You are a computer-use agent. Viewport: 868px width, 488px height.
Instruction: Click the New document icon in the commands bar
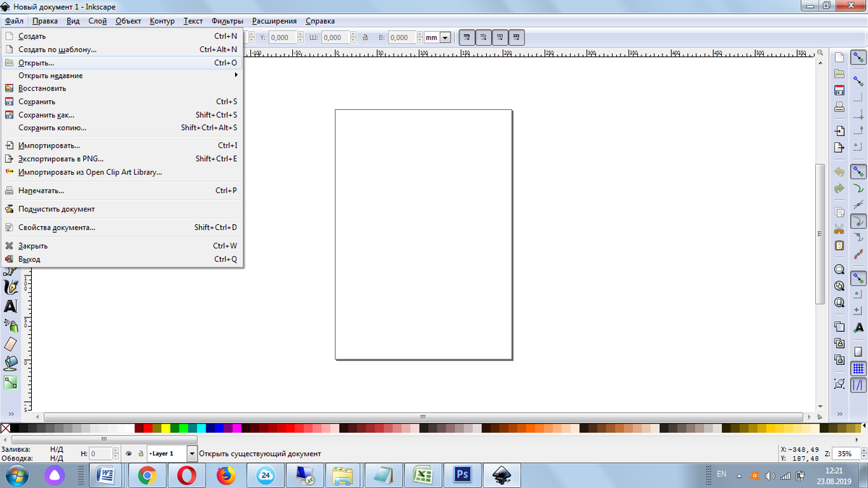839,57
